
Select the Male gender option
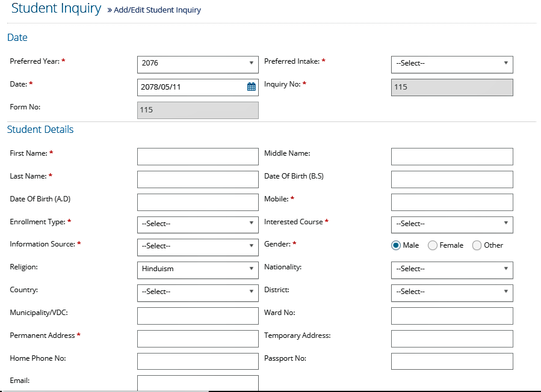(x=396, y=245)
